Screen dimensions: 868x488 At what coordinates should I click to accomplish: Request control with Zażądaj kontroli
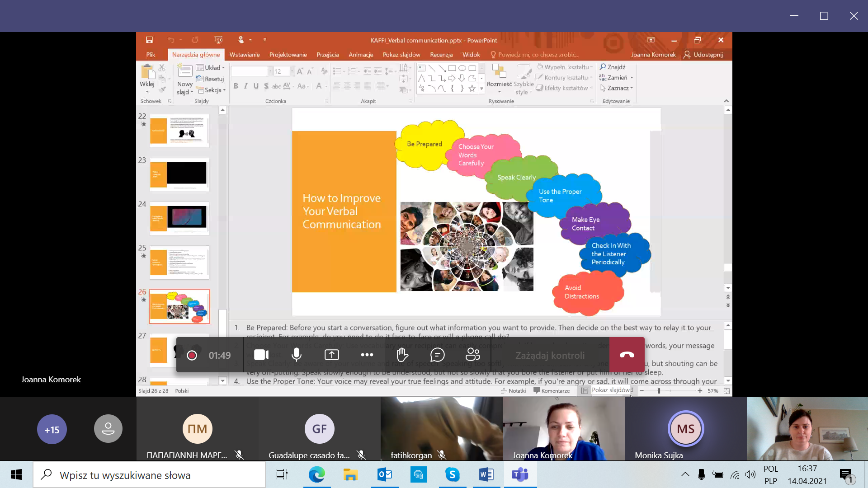[x=550, y=356]
